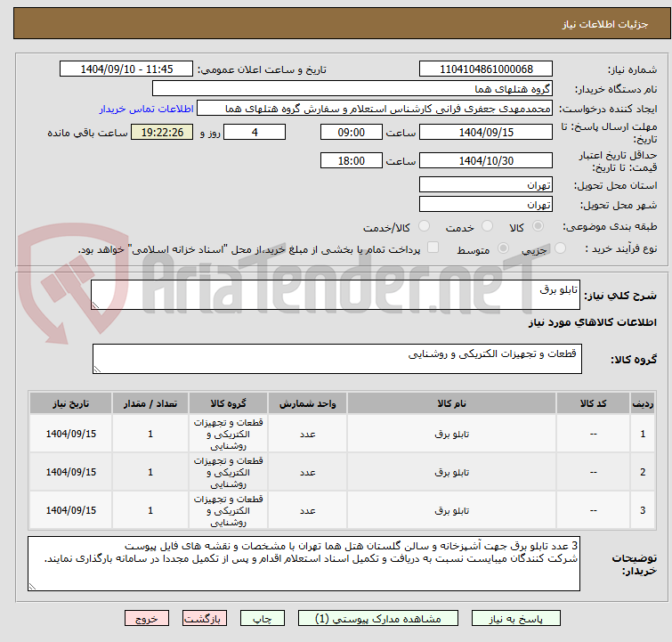Viewport: 672px width, 642px height.
Task: Toggle the Islamic treasury payment checkbox
Action: [x=433, y=247]
